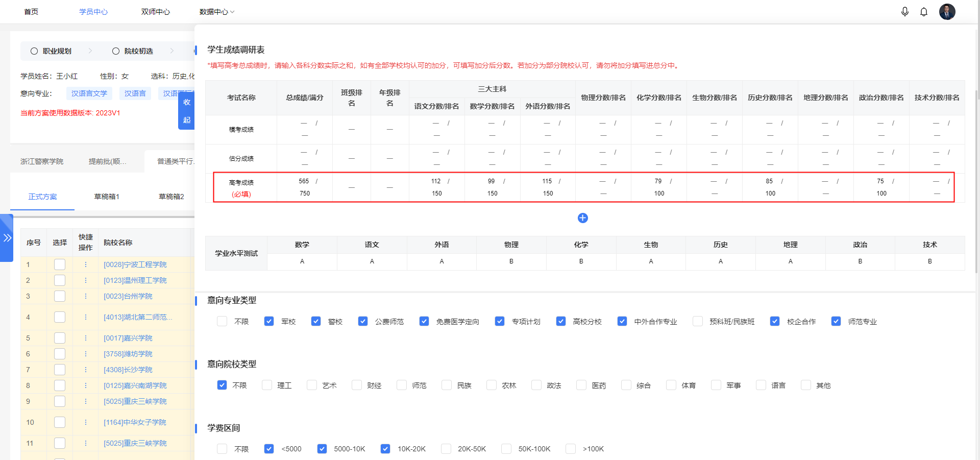Open notifications via the bell icon
The height and width of the screenshot is (460, 980).
coord(924,11)
